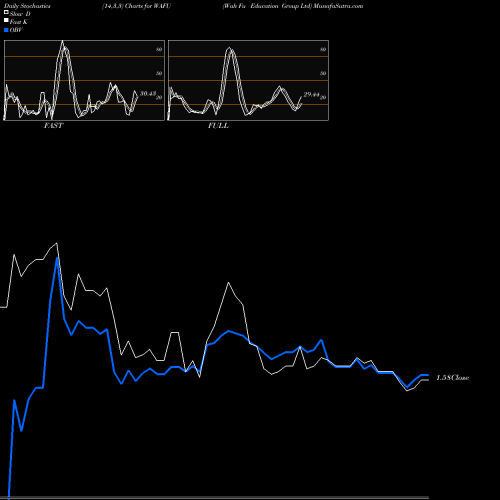The height and width of the screenshot is (500, 500).
Task: Click the blue OBV legend swatch
Action: pyautogui.click(x=6, y=30)
